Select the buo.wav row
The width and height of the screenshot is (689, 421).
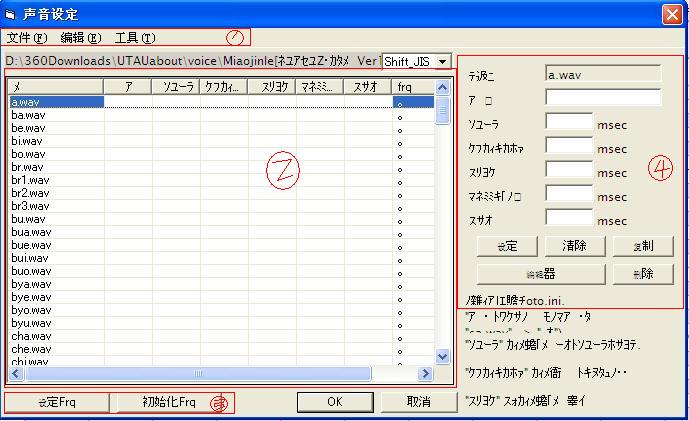pos(222,271)
